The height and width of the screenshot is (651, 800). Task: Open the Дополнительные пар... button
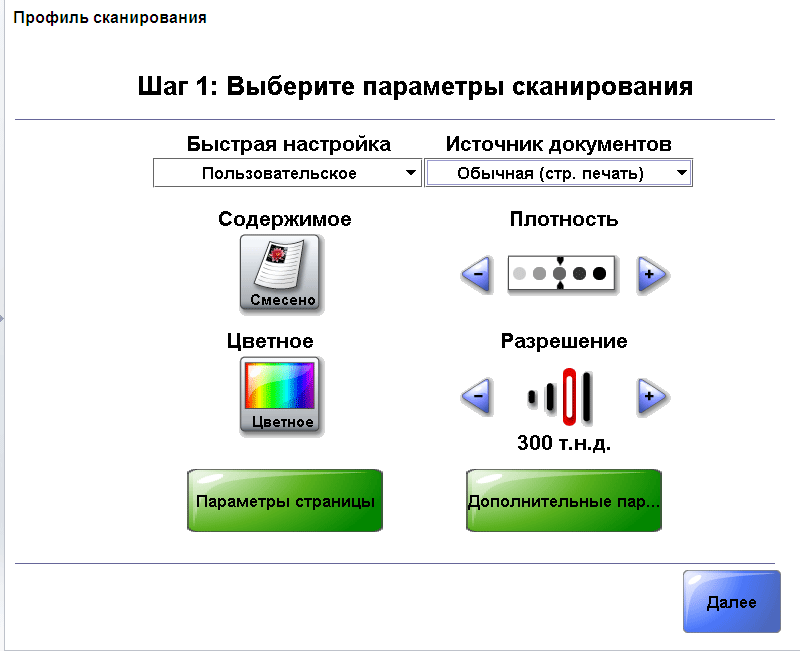564,500
